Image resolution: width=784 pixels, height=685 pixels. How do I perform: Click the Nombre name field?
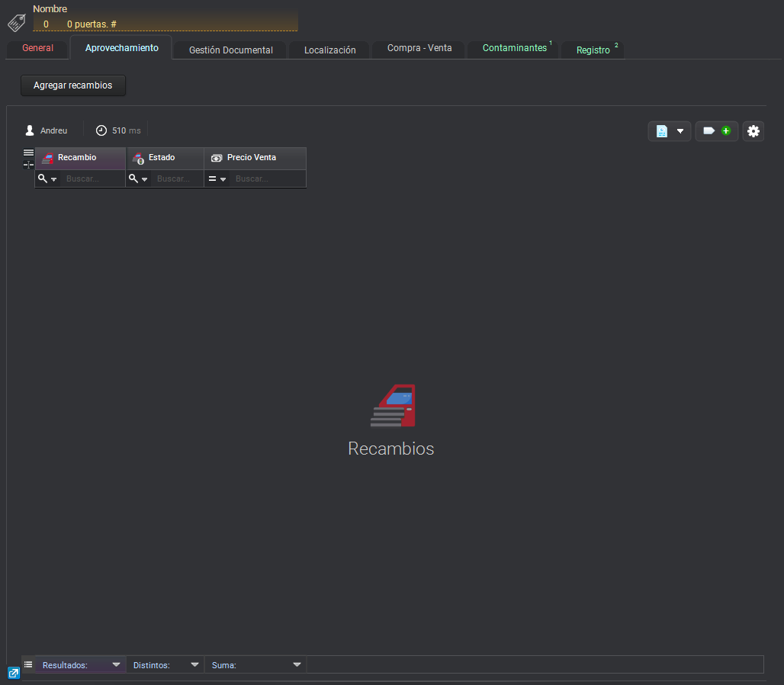(x=165, y=24)
